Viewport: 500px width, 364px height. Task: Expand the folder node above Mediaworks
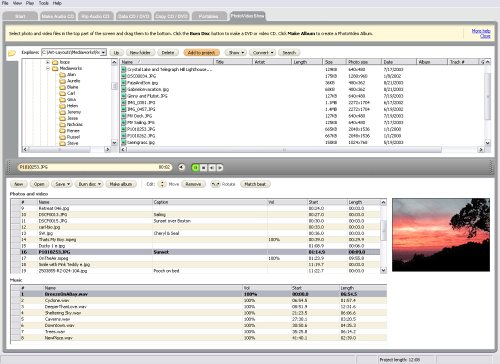tap(48, 62)
